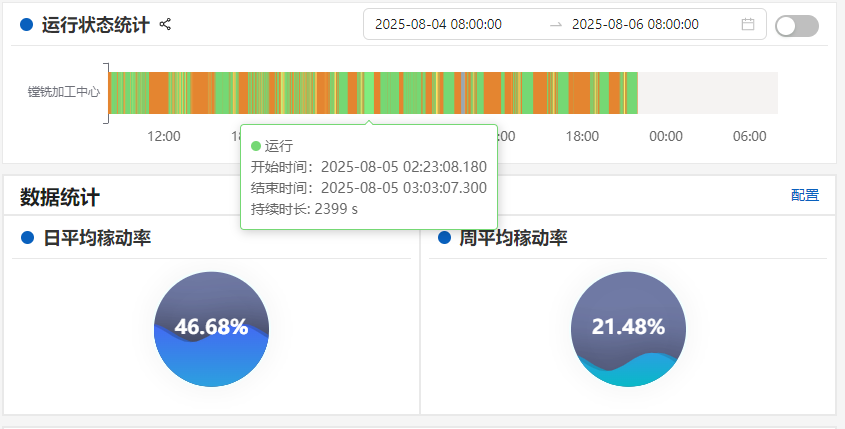Viewport: 845px width, 429px height.
Task: Click the 周平均稼动率 title
Action: pyautogui.click(x=513, y=238)
